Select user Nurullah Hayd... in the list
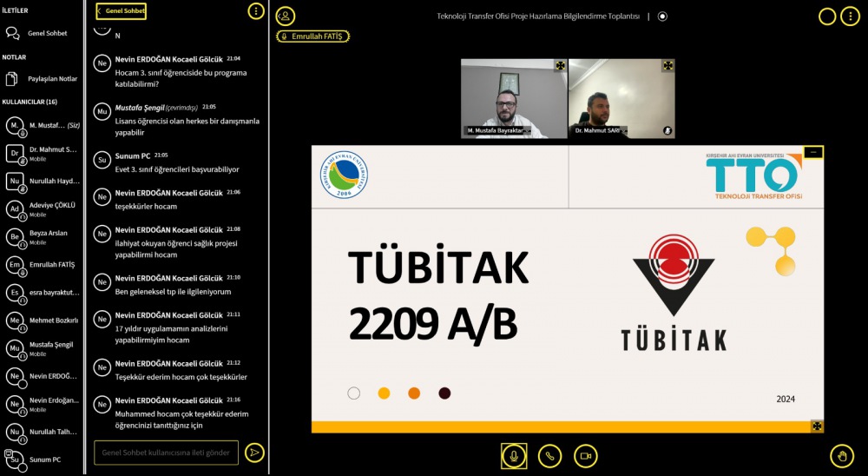The image size is (868, 476). coord(43,182)
